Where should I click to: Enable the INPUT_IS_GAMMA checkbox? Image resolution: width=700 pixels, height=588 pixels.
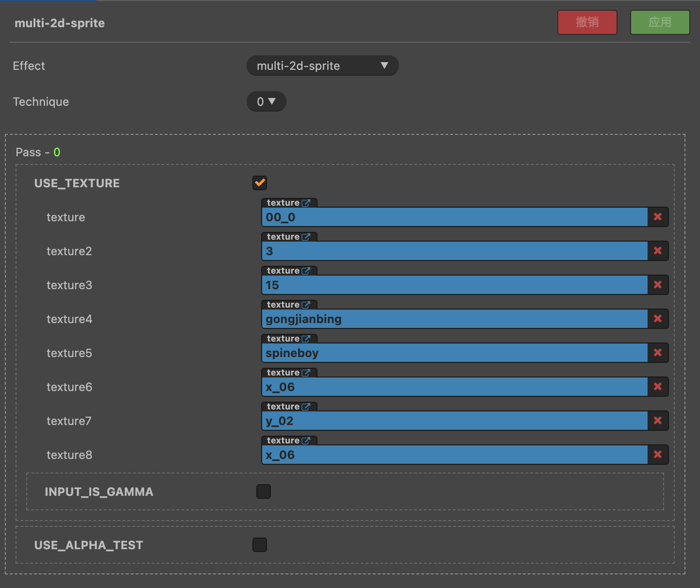click(264, 491)
